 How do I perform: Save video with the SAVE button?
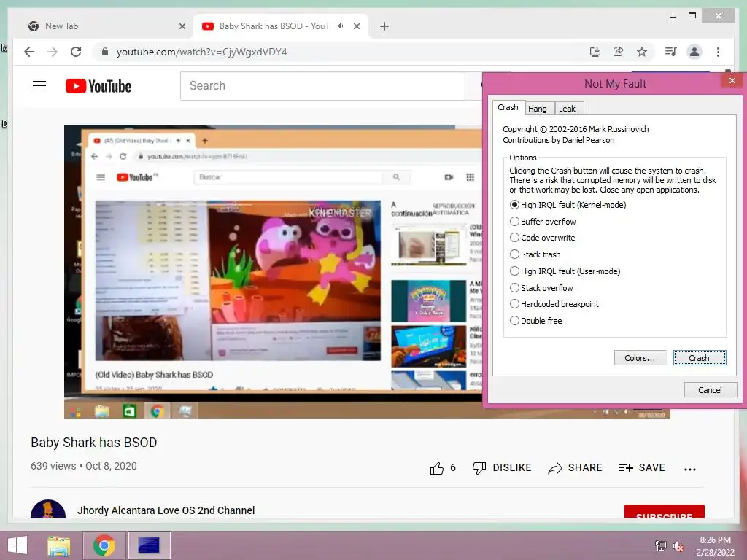pyautogui.click(x=642, y=468)
